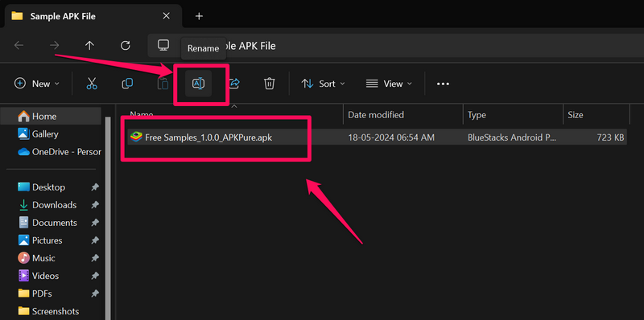Unpin Desktop using its pin icon
This screenshot has width=644, height=320.
coord(95,187)
